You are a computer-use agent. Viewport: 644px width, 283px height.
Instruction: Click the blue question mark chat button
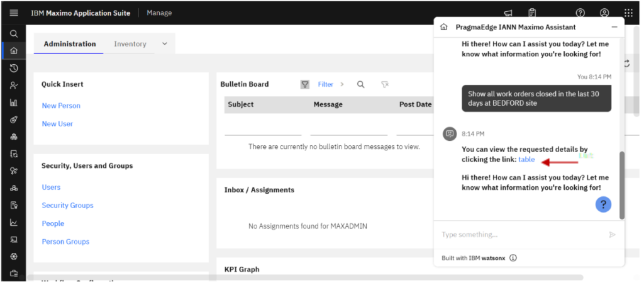pos(603,204)
